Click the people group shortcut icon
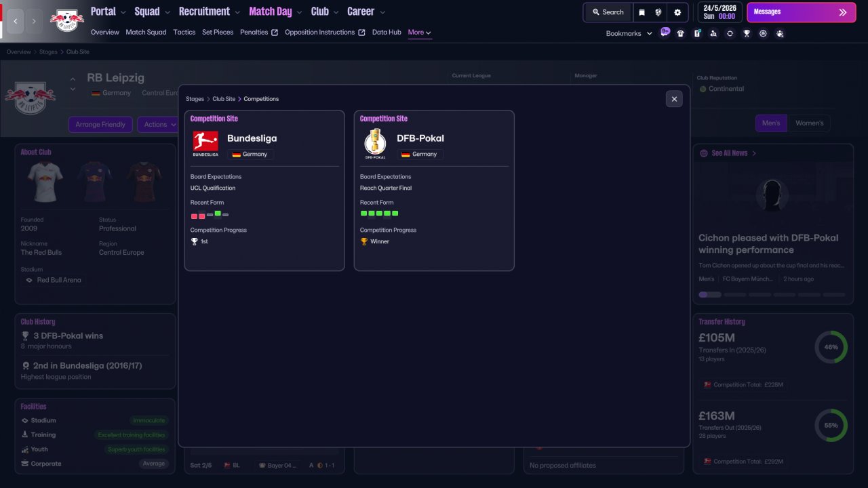The width and height of the screenshot is (868, 488). [780, 33]
